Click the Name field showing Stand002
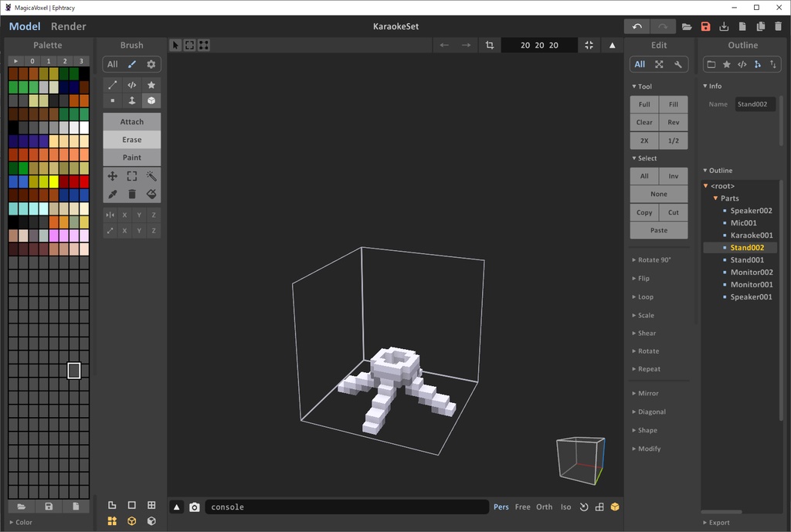 point(755,104)
